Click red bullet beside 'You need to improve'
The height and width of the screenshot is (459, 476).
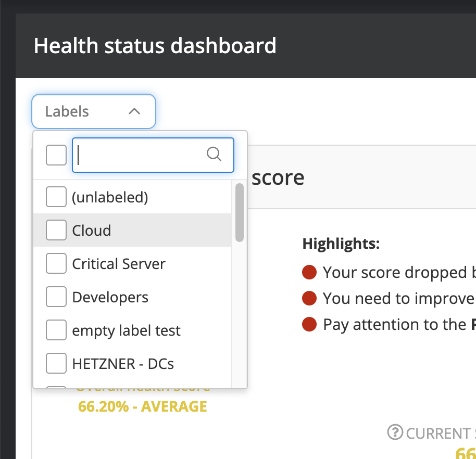(x=309, y=298)
